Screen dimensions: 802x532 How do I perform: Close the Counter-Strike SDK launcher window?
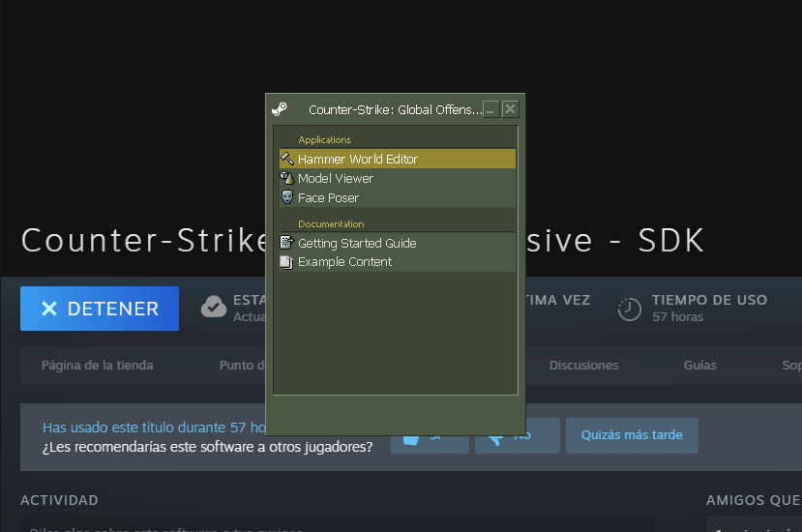point(510,109)
